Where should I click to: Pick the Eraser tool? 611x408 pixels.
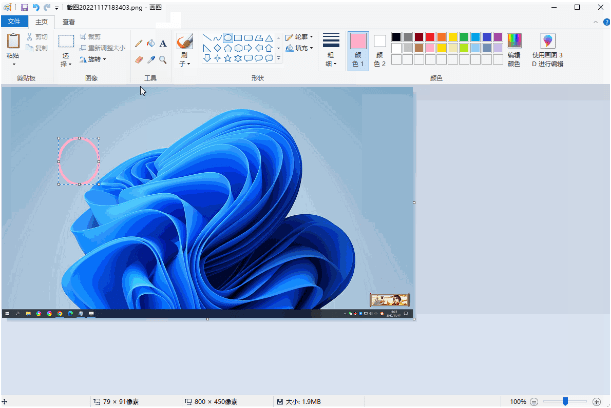click(x=138, y=60)
